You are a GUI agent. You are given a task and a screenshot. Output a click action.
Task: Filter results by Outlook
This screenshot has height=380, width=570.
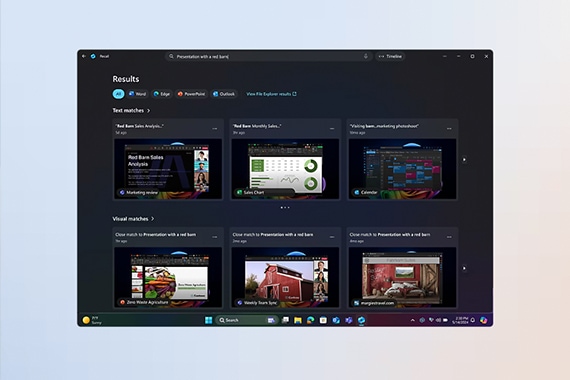[x=224, y=94]
